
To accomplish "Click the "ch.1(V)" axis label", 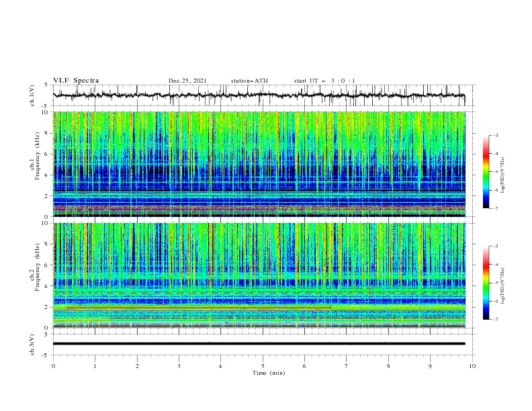I will point(32,95).
